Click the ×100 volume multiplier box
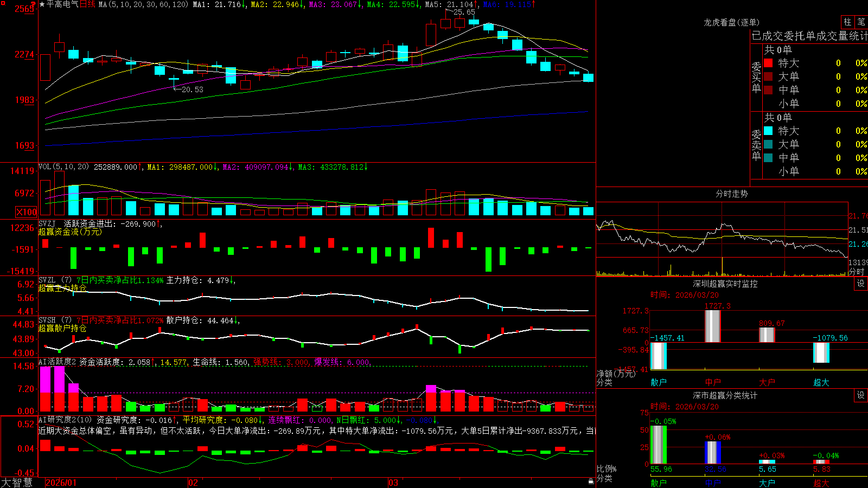Viewport: 868px width, 488px height. [27, 213]
